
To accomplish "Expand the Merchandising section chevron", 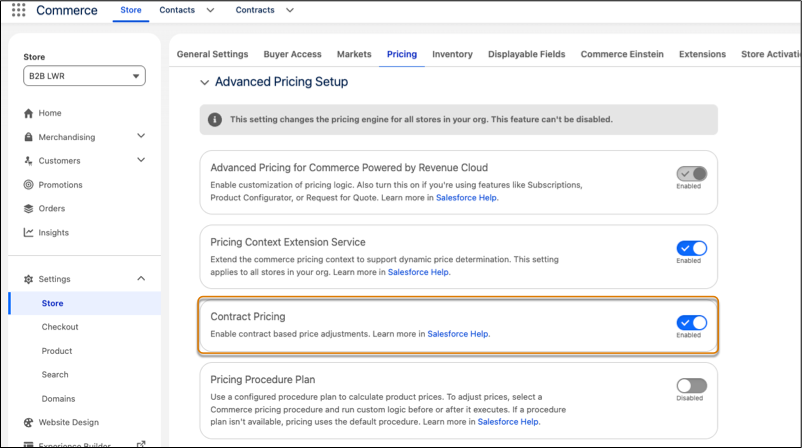I will point(141,136).
